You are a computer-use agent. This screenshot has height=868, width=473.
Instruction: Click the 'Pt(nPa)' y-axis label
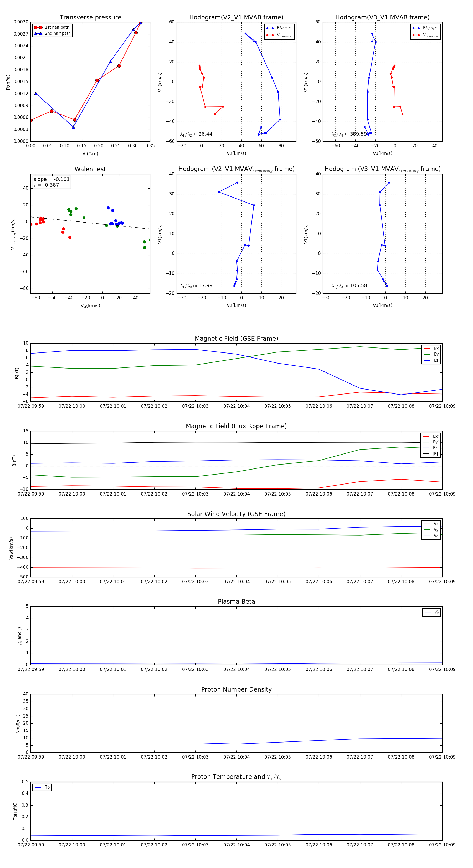tap(8, 82)
